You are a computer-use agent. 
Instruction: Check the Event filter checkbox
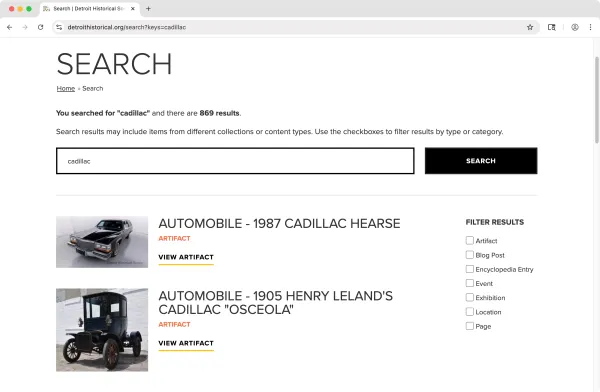[470, 283]
